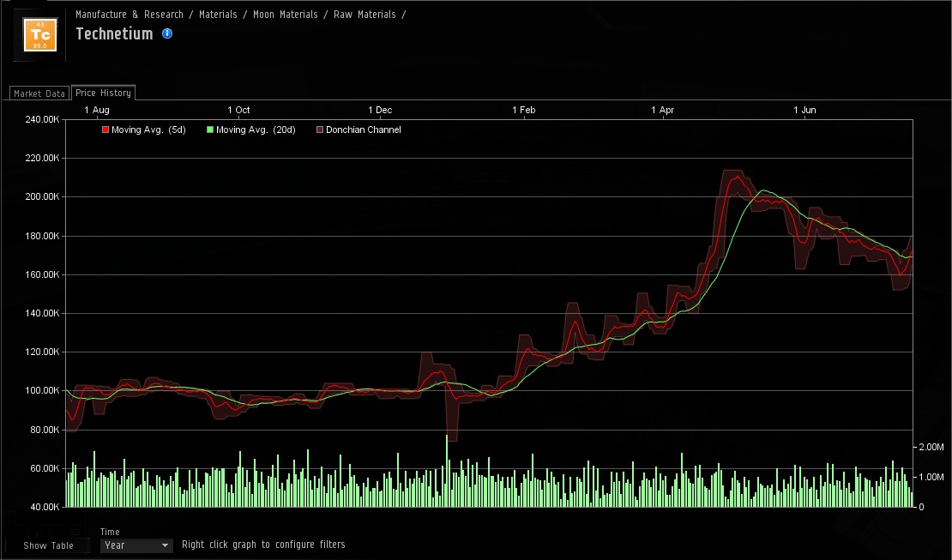Screen dimensions: 952x560
Task: Click the 1 Feb date axis label
Action: click(x=524, y=110)
